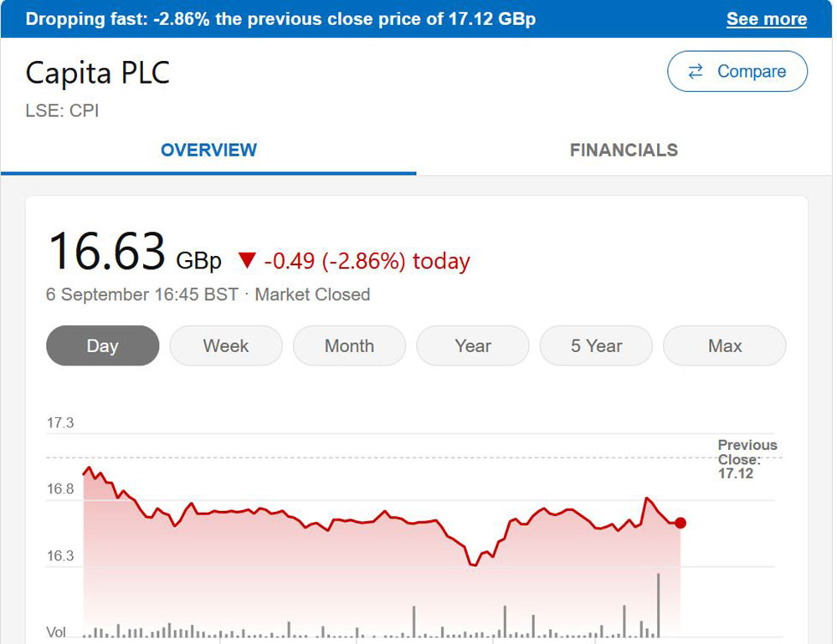Select the Overview tab

tap(208, 151)
